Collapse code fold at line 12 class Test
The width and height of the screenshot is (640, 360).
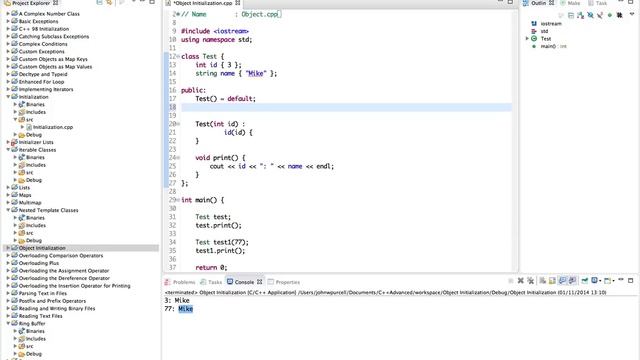point(178,56)
